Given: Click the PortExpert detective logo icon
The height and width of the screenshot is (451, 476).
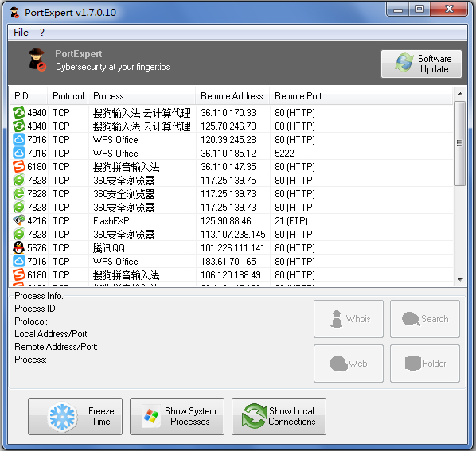Looking at the screenshot, I should click(37, 60).
